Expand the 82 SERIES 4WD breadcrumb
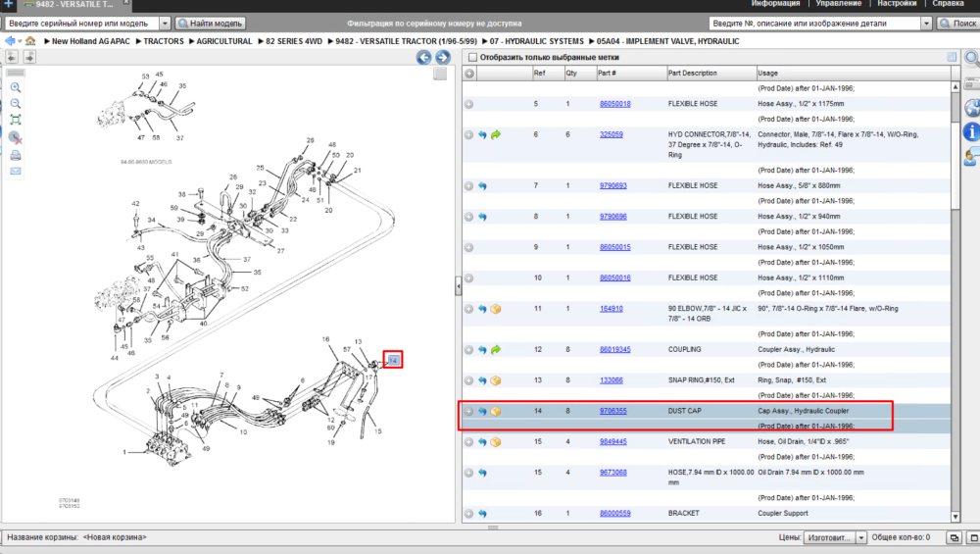The width and height of the screenshot is (980, 554). pos(261,41)
